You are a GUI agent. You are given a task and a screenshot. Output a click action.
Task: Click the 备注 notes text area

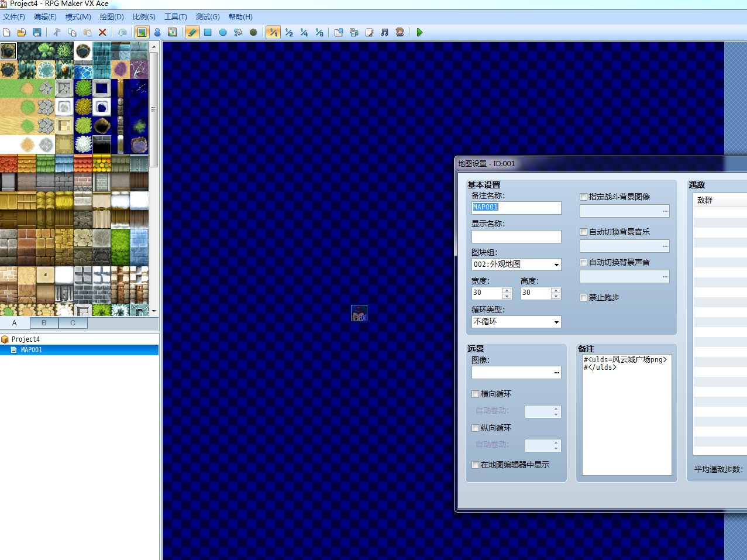click(x=627, y=415)
